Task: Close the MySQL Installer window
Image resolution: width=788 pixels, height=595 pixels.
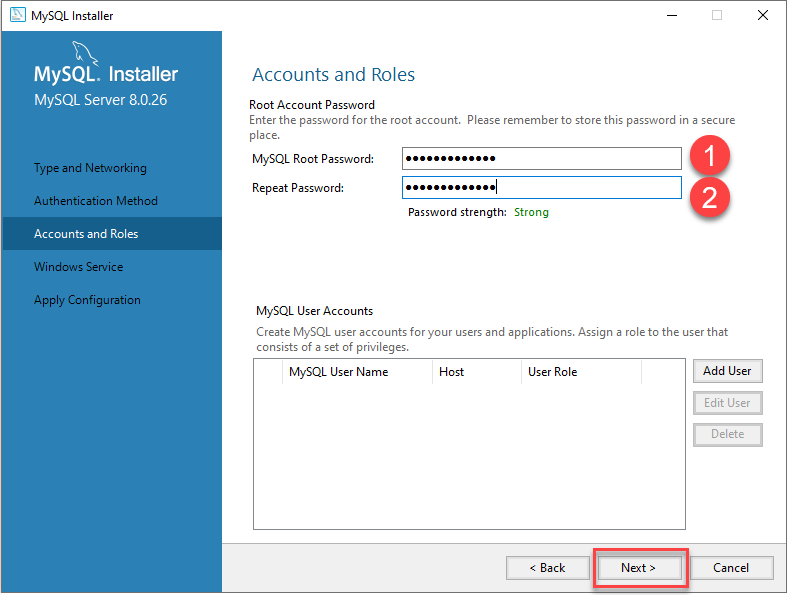Action: (763, 15)
